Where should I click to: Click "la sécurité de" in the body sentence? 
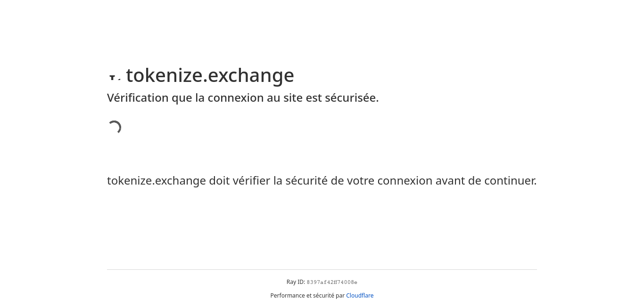coord(309,181)
